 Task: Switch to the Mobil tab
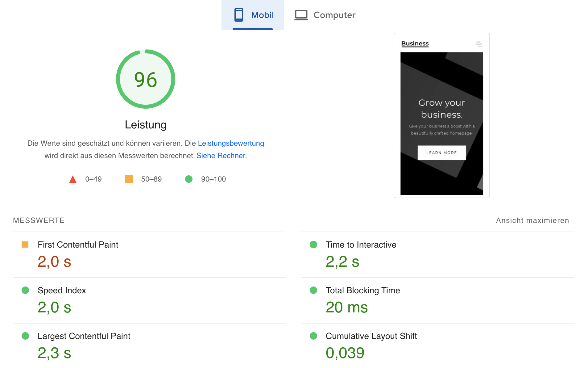pos(253,15)
